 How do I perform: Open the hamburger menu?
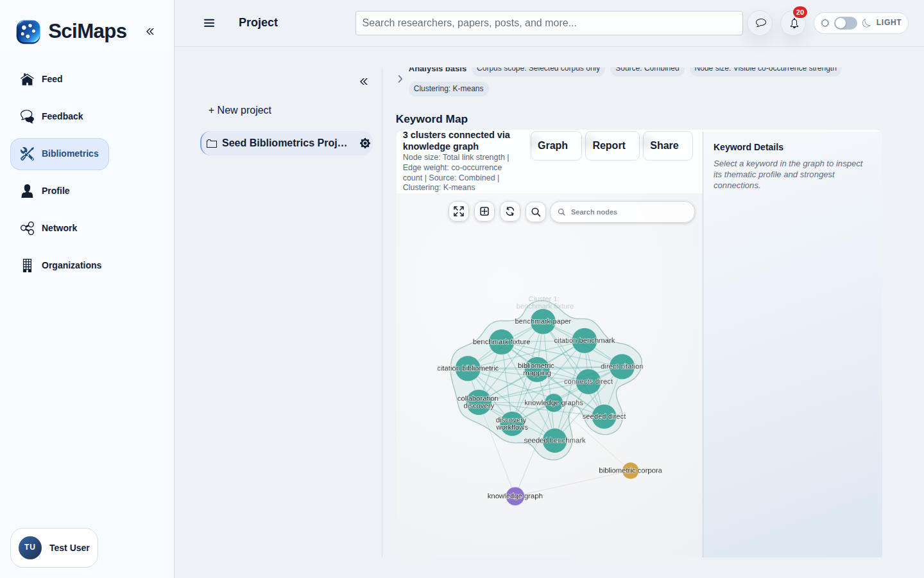209,23
